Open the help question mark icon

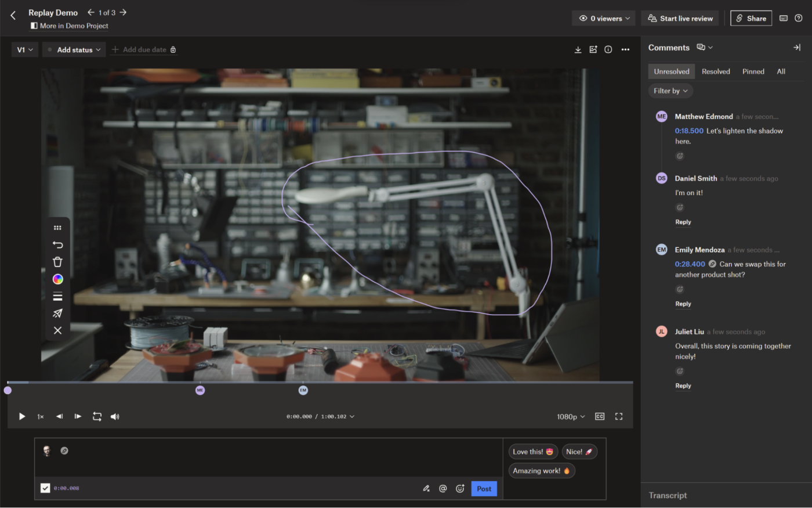[799, 19]
